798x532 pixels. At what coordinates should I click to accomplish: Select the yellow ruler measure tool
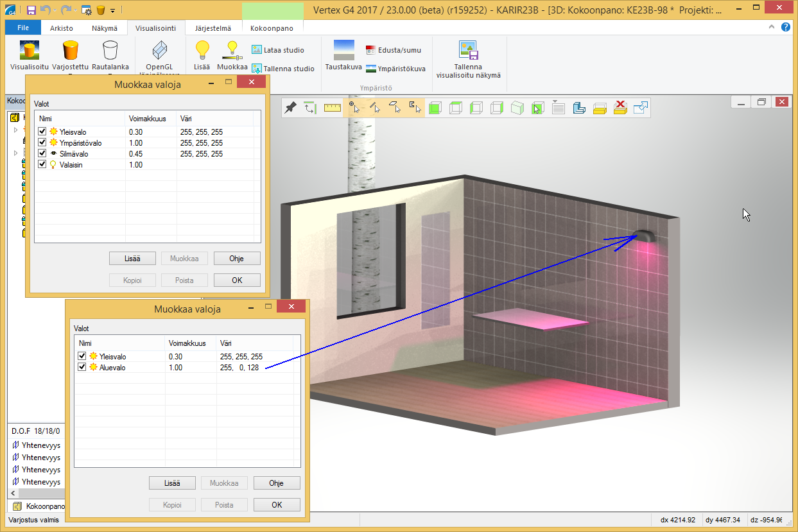(332, 108)
